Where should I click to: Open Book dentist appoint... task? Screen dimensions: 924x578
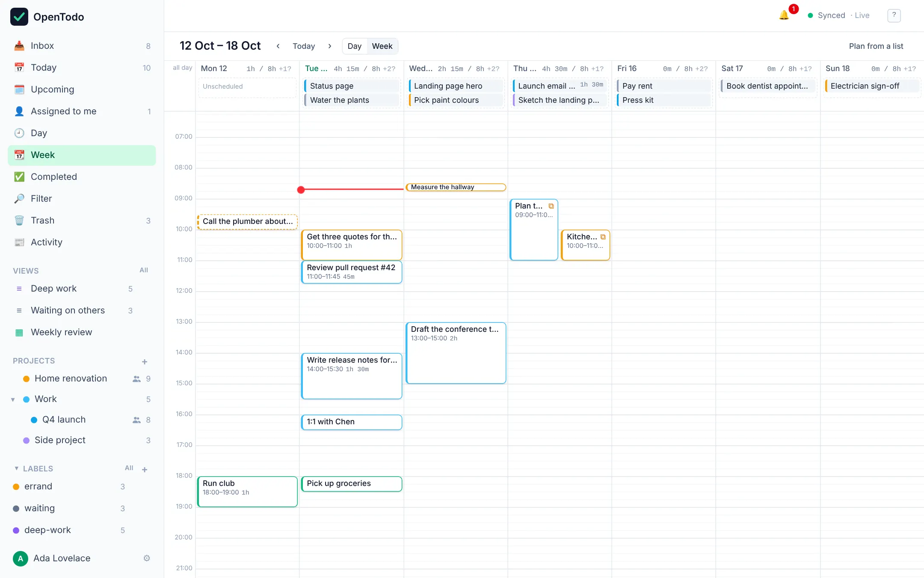pyautogui.click(x=768, y=86)
